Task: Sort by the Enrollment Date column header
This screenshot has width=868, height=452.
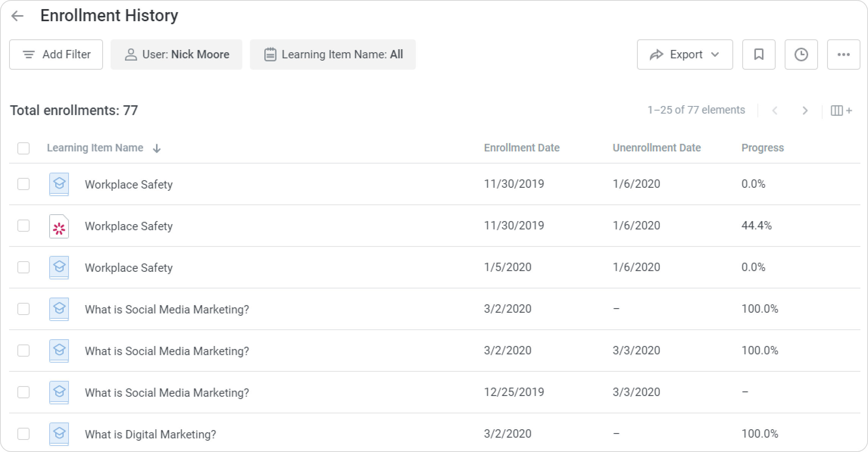Action: pos(521,148)
